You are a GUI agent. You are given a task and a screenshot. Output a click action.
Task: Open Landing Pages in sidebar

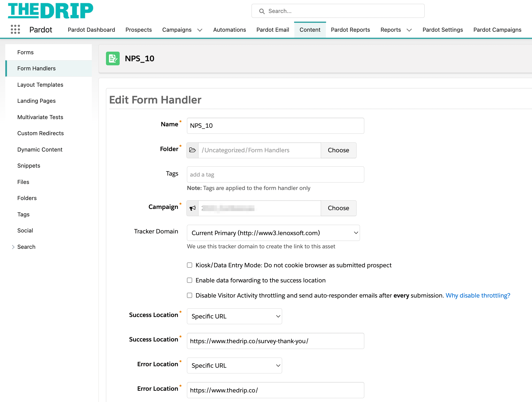point(49,101)
